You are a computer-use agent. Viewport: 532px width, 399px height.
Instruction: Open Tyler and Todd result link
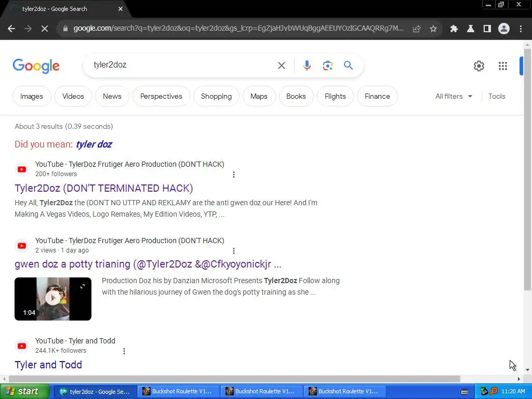48,365
